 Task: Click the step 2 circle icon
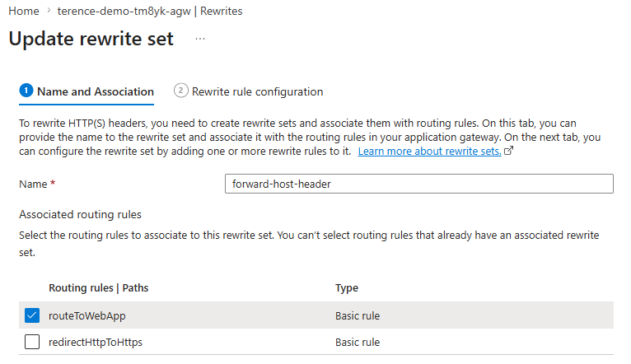point(180,91)
